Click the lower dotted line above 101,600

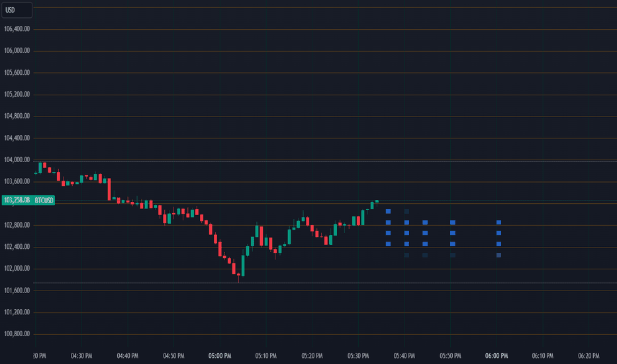325,283
